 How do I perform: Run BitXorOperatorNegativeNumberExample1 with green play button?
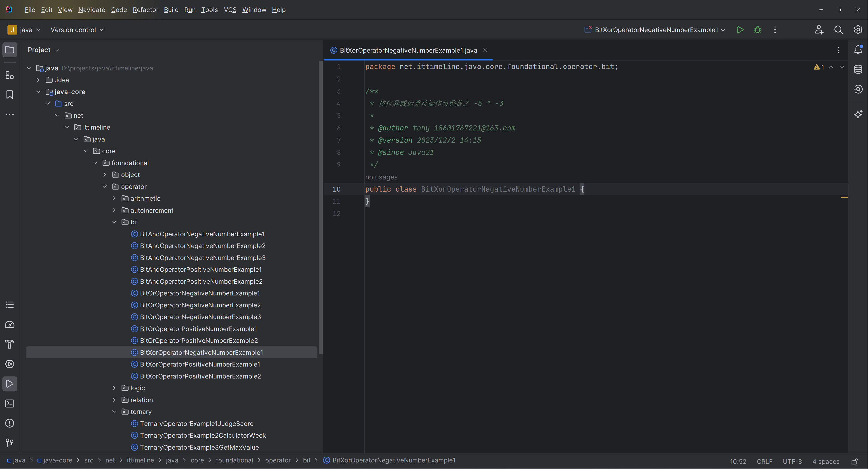pos(740,30)
